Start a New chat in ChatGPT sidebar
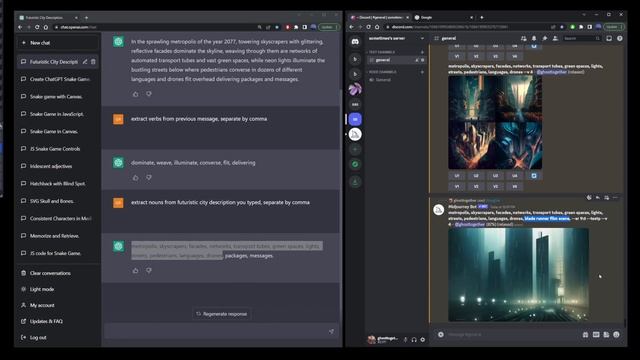Screen dimensions: 640x360 (58, 42)
